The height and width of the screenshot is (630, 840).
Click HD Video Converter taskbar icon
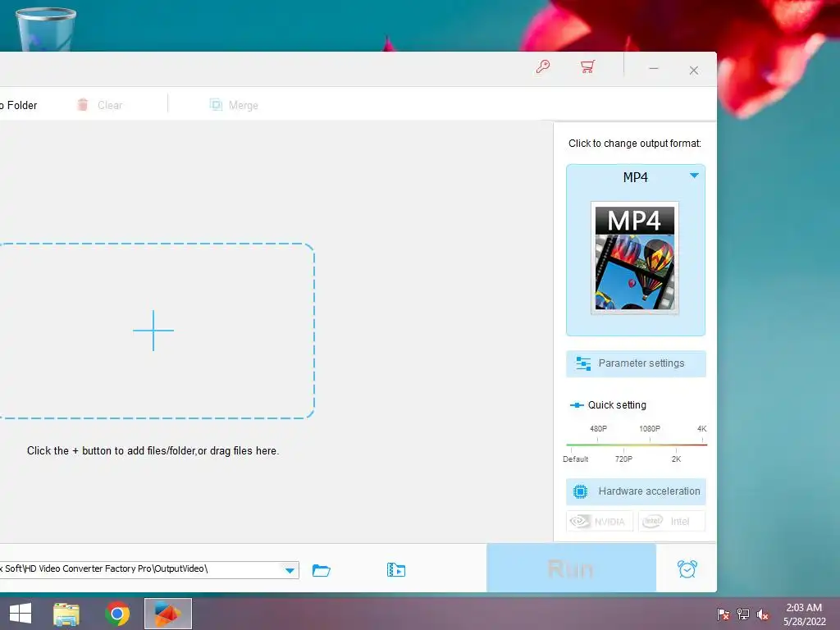(167, 614)
